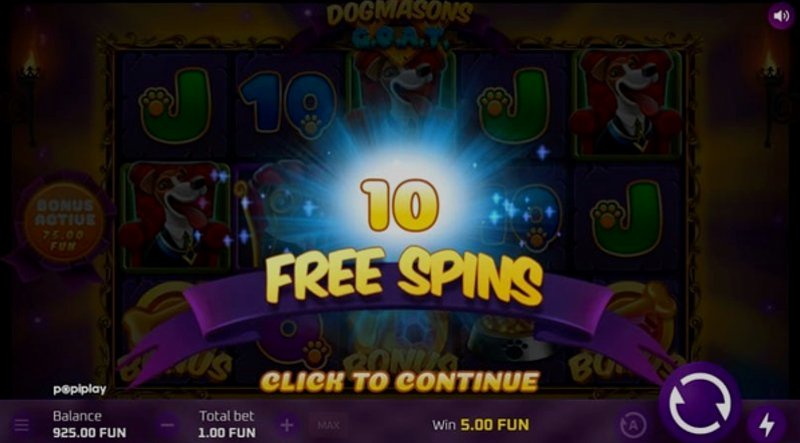
Task: Increase total bet with plus button
Action: [x=287, y=425]
